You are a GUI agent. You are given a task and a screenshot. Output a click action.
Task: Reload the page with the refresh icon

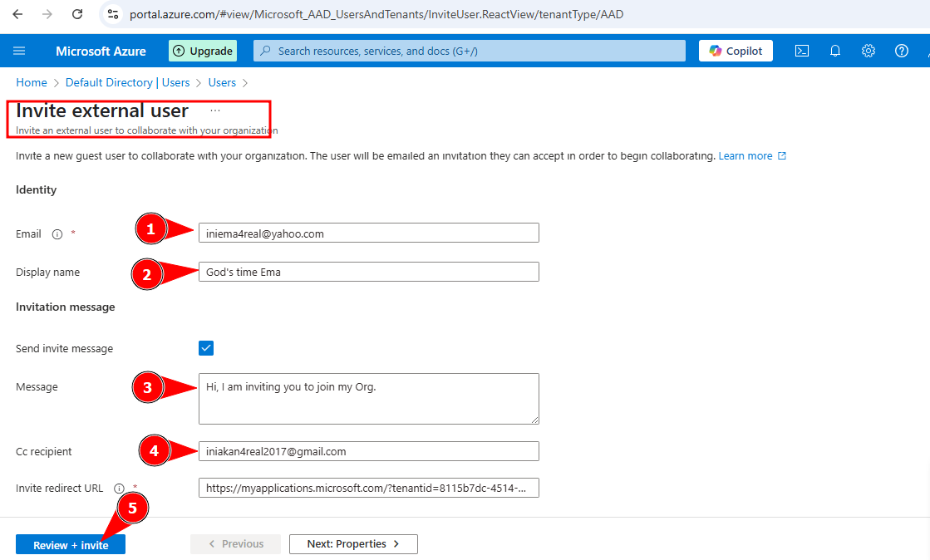(x=77, y=14)
